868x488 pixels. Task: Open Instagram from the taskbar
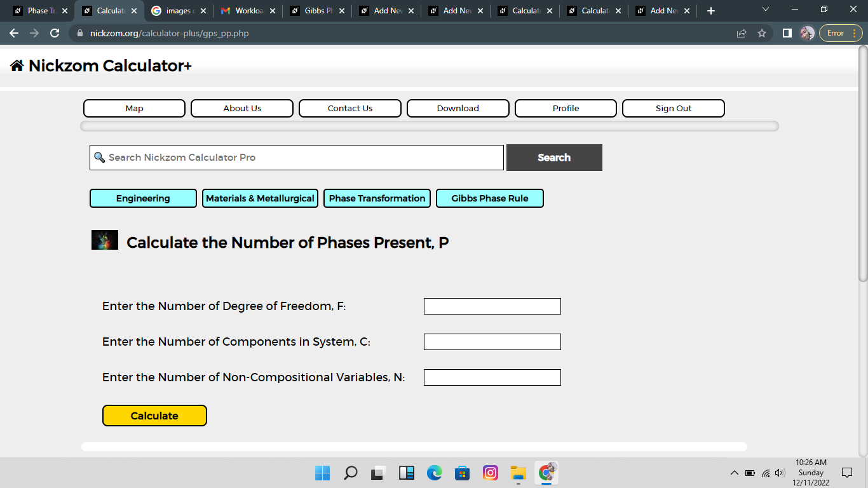[490, 473]
